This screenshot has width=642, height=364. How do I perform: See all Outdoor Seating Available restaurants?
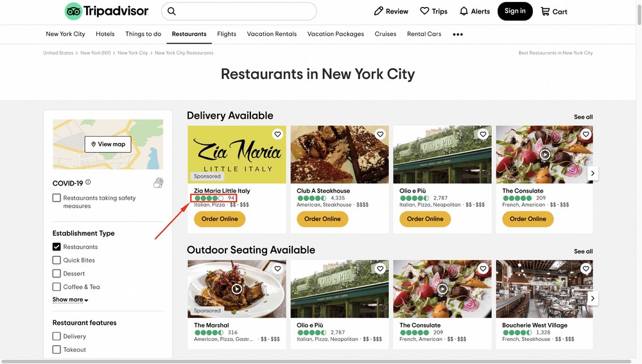pos(583,252)
